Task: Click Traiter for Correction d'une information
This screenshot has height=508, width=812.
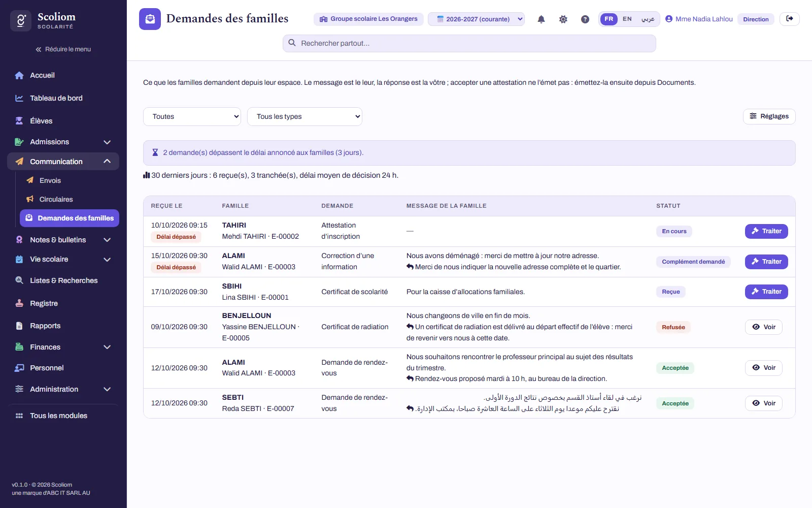Action: point(766,262)
